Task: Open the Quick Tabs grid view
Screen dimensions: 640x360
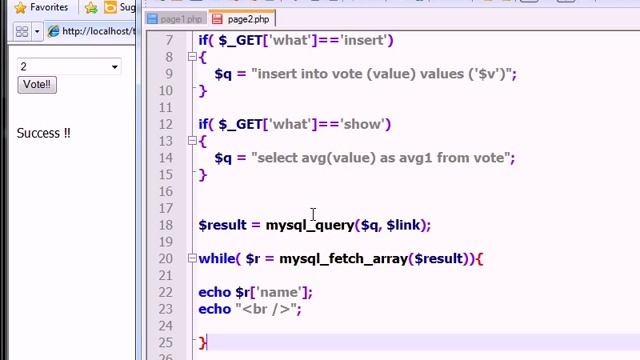Action: pyautogui.click(x=22, y=31)
